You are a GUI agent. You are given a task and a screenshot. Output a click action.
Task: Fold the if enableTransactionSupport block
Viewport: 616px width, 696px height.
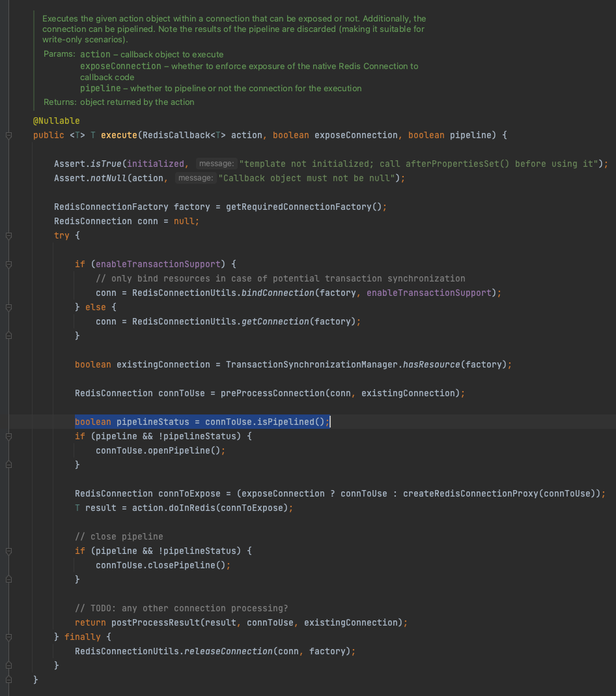(8, 265)
